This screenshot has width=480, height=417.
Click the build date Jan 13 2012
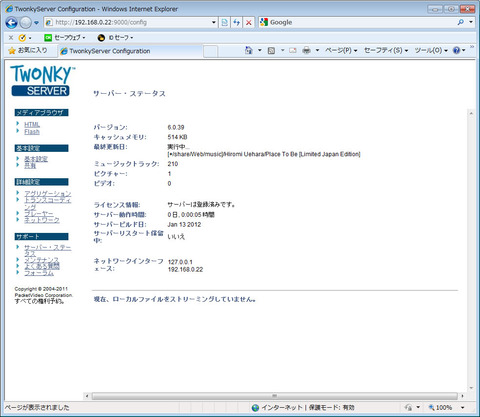click(x=184, y=224)
